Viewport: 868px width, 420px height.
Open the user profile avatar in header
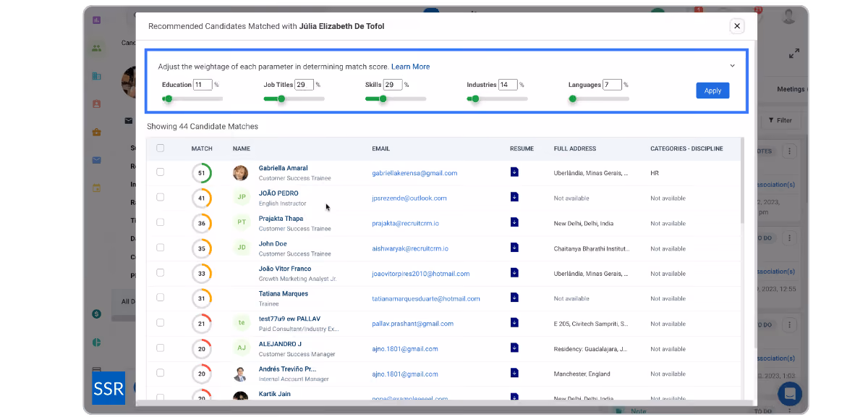[x=788, y=17]
